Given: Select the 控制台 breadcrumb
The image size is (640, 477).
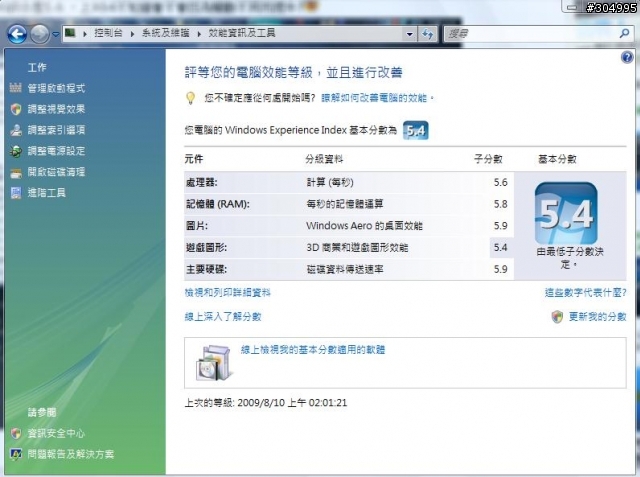Looking at the screenshot, I should pyautogui.click(x=108, y=33).
